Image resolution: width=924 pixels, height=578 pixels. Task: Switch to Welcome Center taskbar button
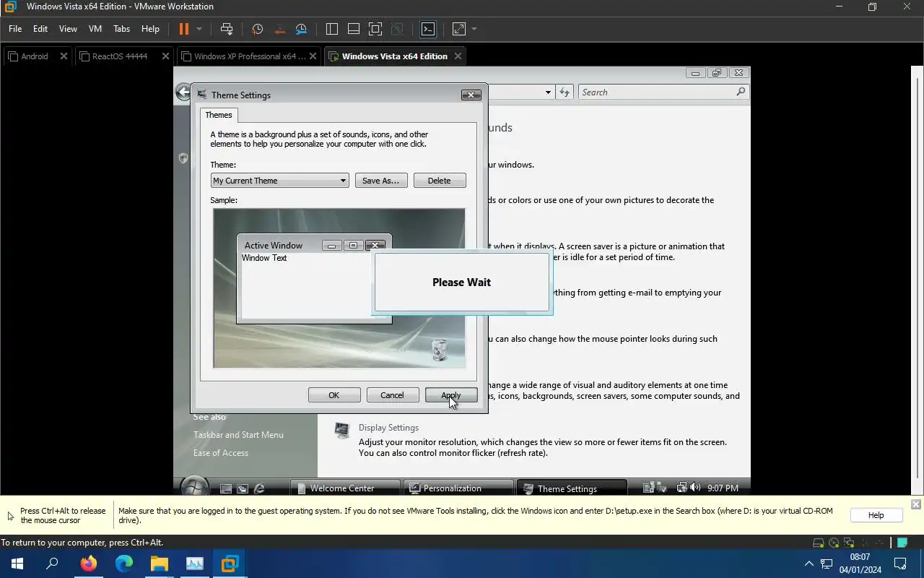pos(345,488)
